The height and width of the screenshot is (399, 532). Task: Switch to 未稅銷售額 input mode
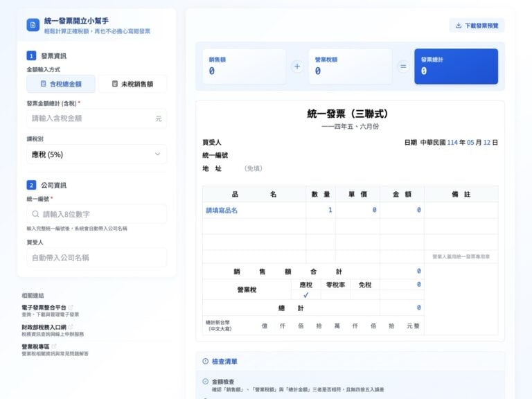[132, 84]
